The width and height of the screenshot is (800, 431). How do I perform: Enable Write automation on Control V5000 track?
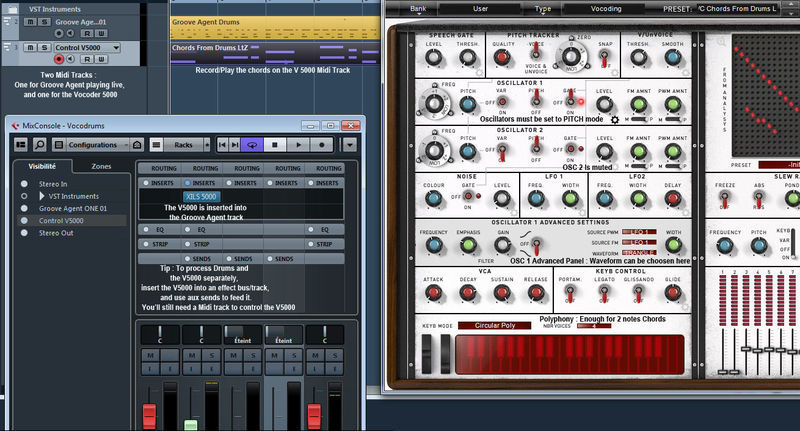(101, 59)
